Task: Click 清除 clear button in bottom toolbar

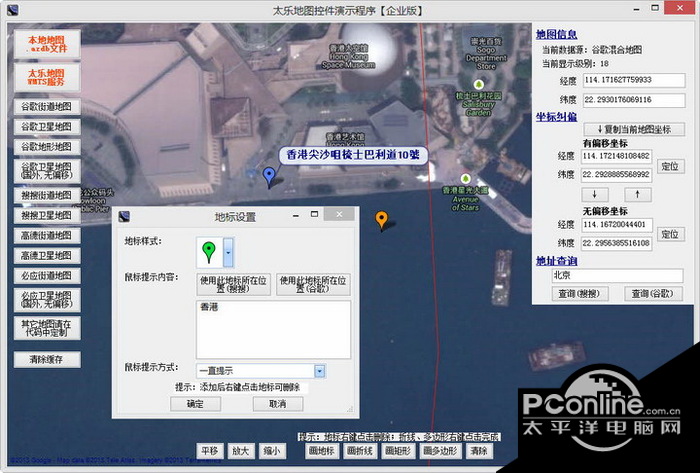Action: 479,451
